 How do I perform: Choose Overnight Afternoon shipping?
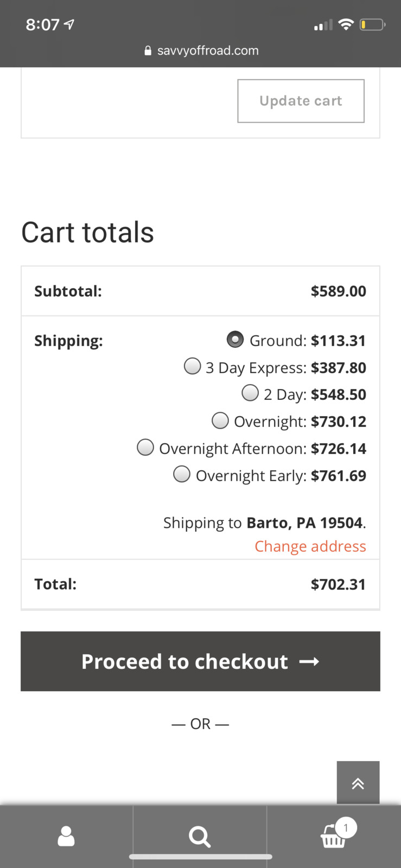[x=145, y=448]
